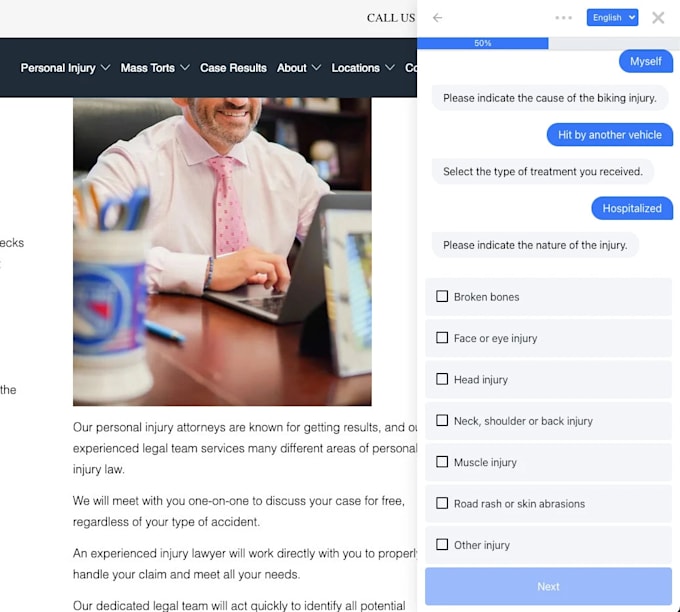Open the Case Results page
Screen dimensions: 680x612
[233, 68]
